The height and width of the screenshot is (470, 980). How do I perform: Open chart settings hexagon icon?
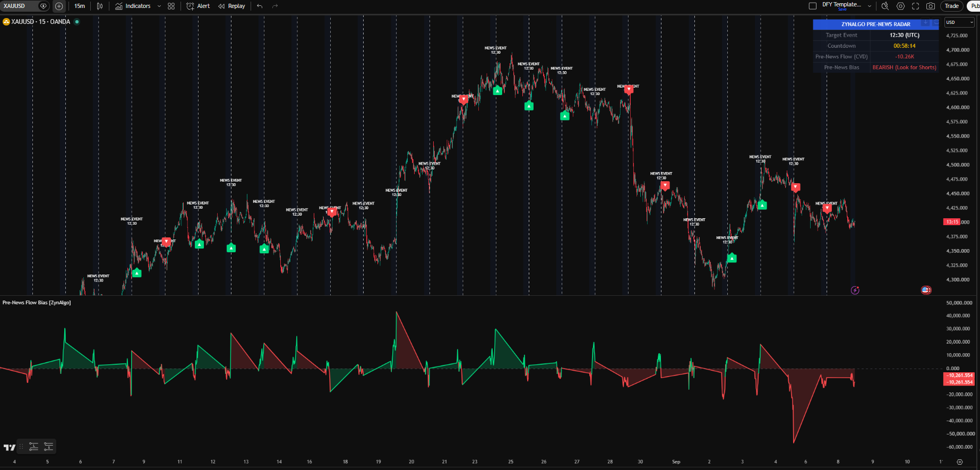(900, 6)
